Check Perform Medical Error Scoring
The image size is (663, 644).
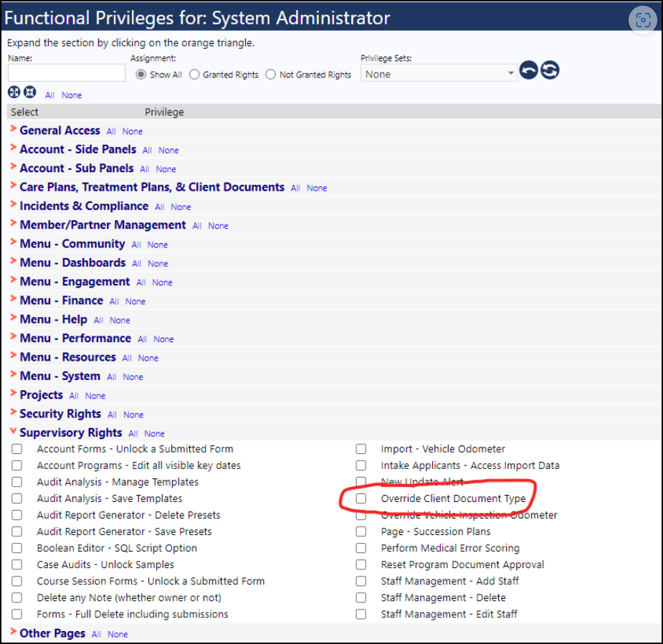point(361,548)
